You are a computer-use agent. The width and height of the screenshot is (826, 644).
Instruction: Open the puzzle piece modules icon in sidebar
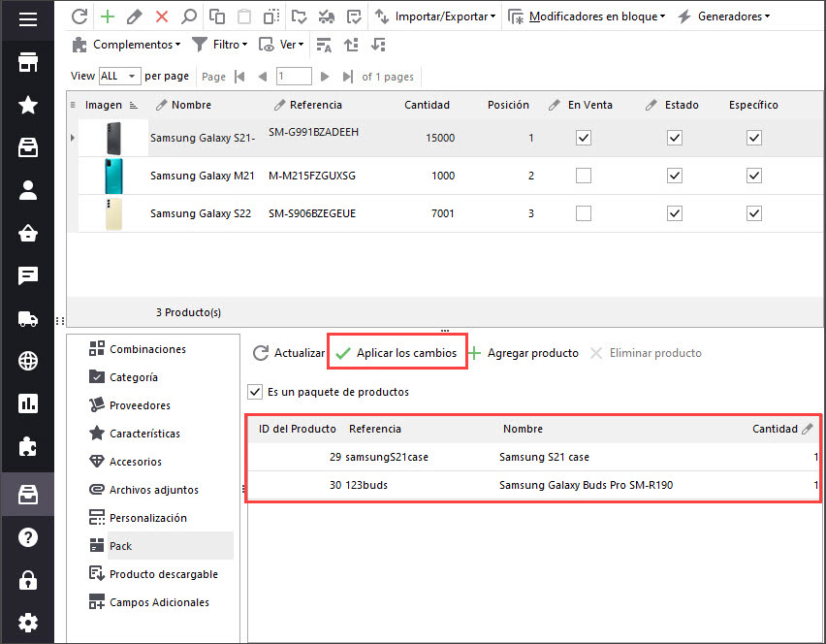(28, 447)
